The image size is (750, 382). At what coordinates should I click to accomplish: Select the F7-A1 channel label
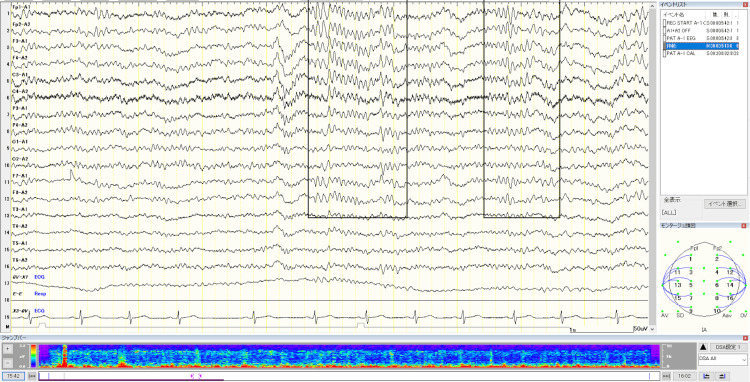pos(20,176)
